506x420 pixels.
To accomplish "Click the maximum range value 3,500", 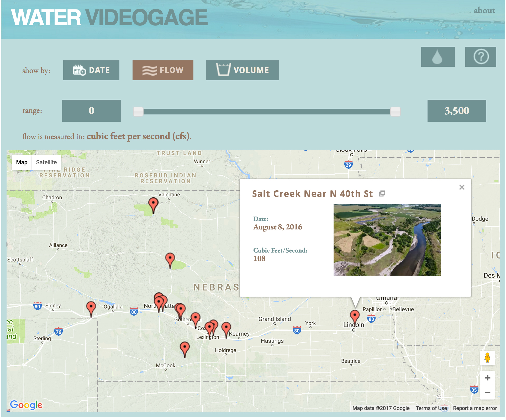I will tap(457, 111).
